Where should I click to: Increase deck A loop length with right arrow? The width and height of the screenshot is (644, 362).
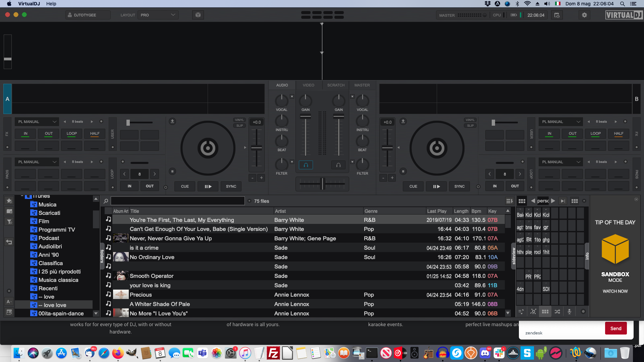click(x=155, y=174)
